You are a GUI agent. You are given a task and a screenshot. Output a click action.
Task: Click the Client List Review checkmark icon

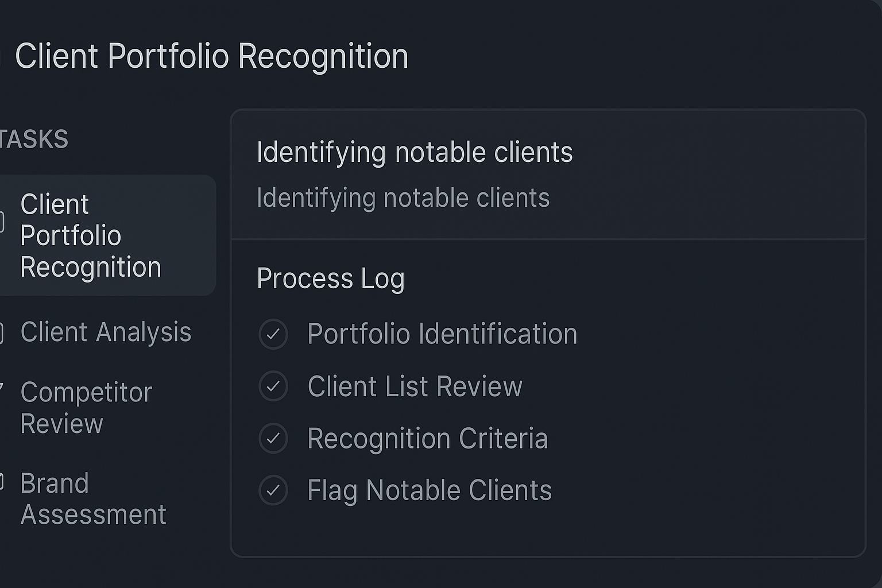coord(273,386)
